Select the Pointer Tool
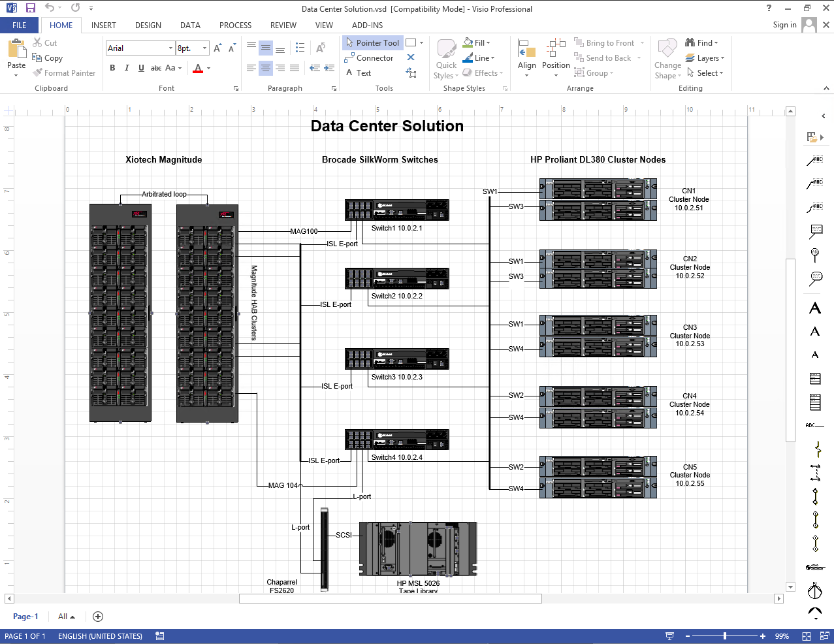This screenshot has height=644, width=834. click(x=372, y=43)
